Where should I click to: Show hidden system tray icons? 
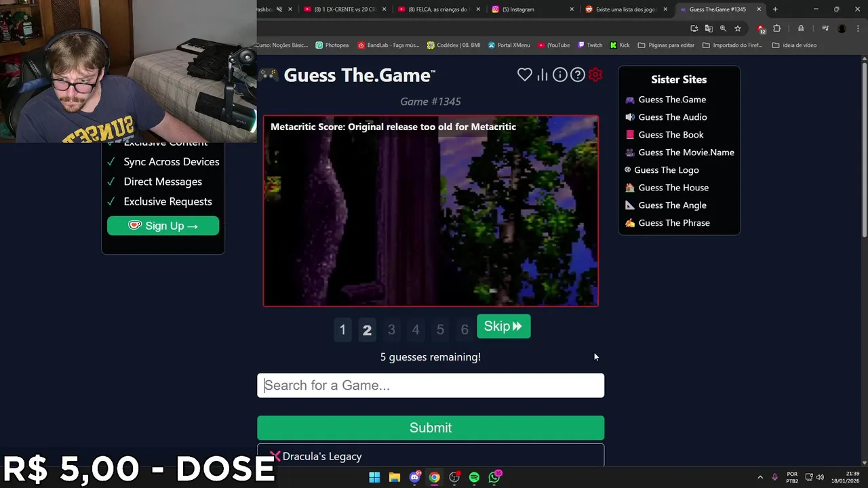pos(759,477)
